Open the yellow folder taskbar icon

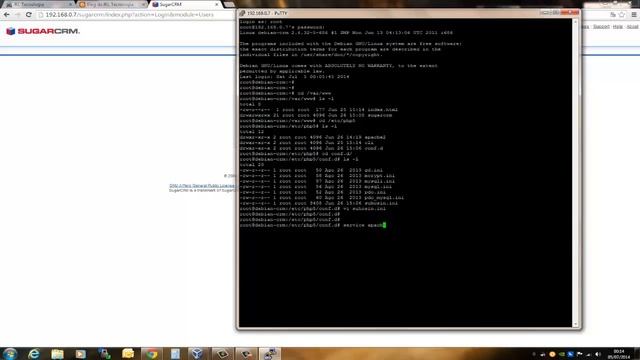coord(128,353)
